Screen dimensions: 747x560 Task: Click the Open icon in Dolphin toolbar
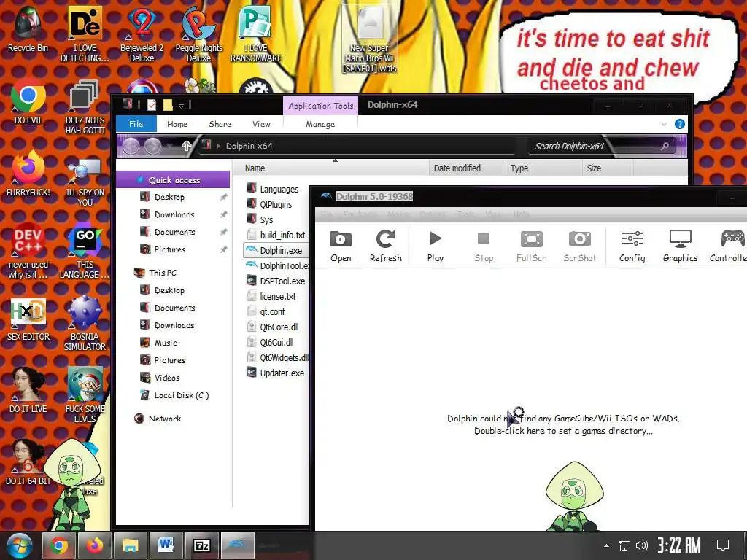coord(341,246)
